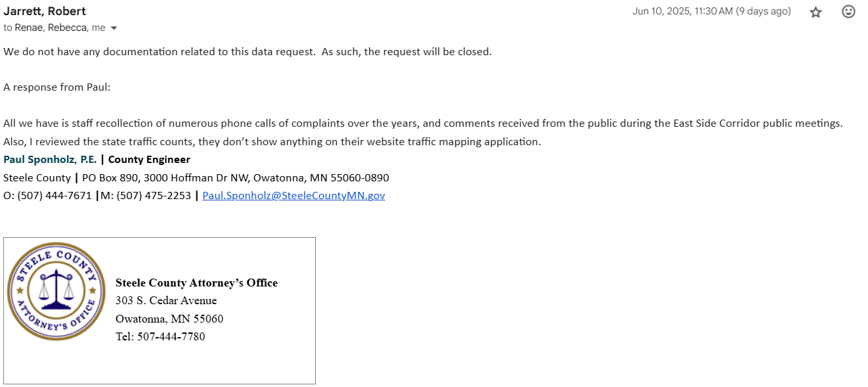Click the Steele County Attorney's Office seal
Screen dimensions: 868x387
pyautogui.click(x=56, y=291)
